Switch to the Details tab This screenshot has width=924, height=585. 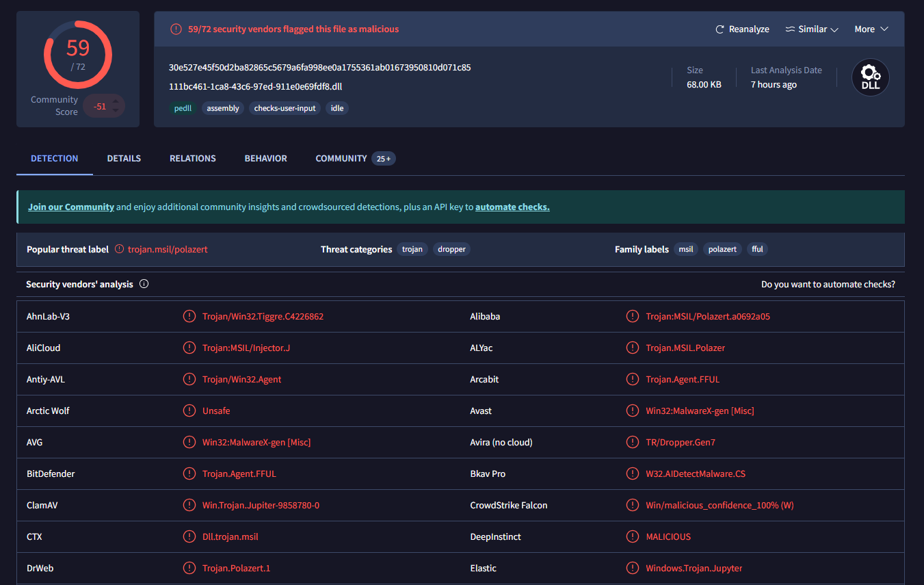pos(124,158)
